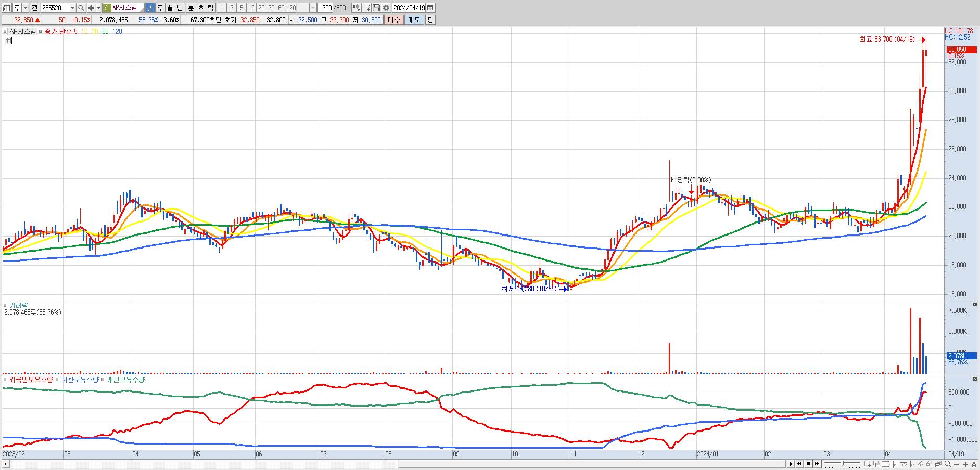The height and width of the screenshot is (470, 980).
Task: Click the rewind playback button
Action: click(x=799, y=464)
